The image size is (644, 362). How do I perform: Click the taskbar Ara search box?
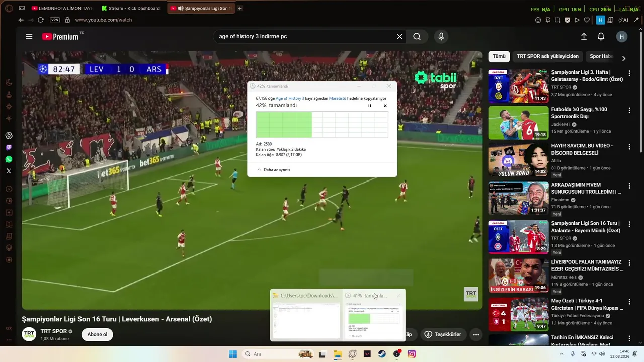[x=278, y=354]
